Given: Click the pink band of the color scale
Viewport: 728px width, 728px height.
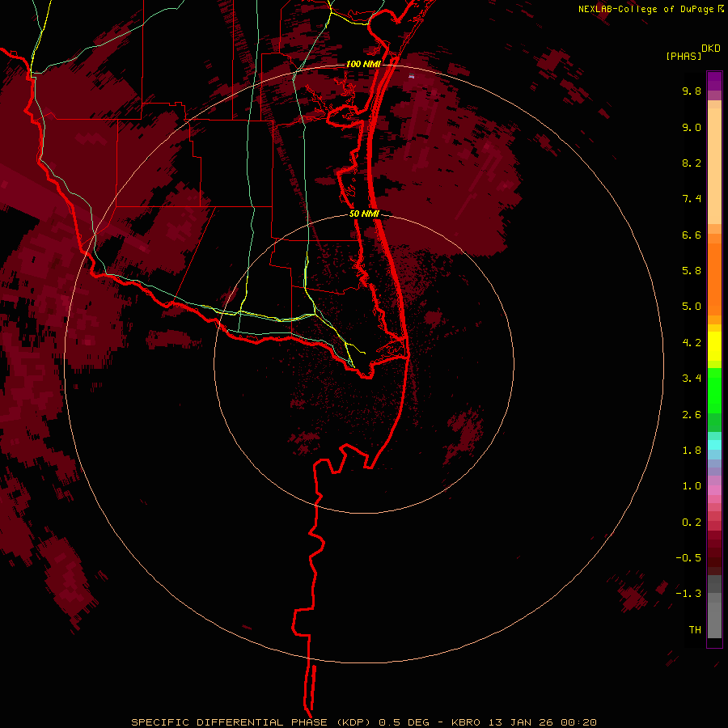Looking at the screenshot, I should [714, 490].
